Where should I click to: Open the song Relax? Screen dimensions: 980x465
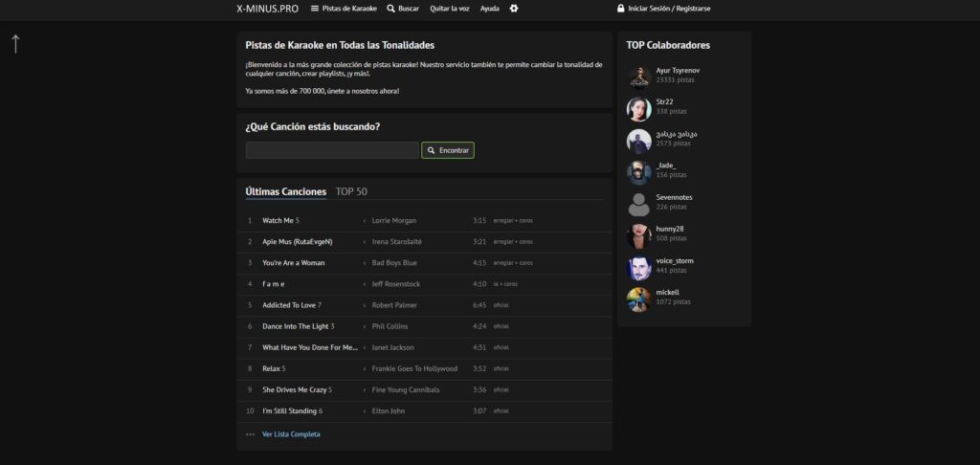coord(271,368)
